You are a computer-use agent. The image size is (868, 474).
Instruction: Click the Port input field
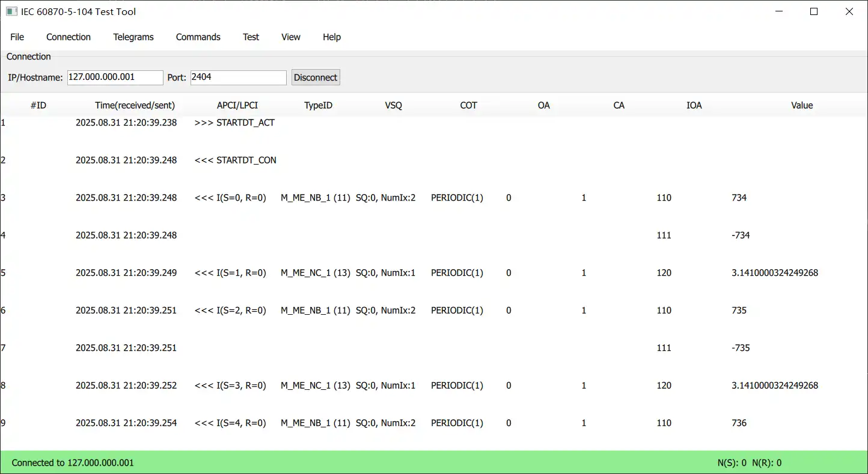(238, 77)
